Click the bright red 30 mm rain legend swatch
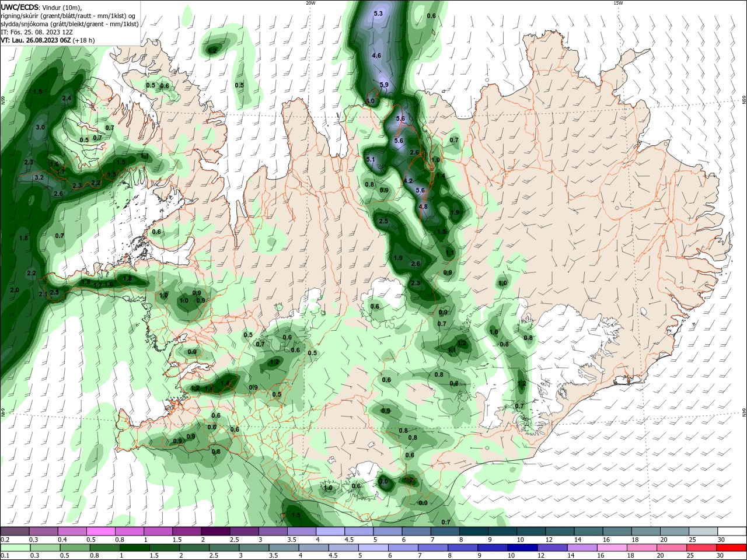This screenshot has width=747, height=560. tap(732, 548)
